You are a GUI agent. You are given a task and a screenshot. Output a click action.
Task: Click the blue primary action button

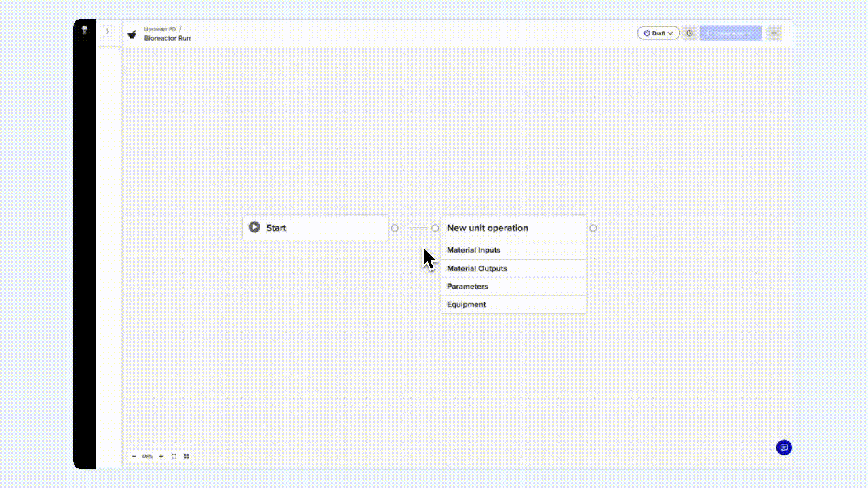pos(730,33)
